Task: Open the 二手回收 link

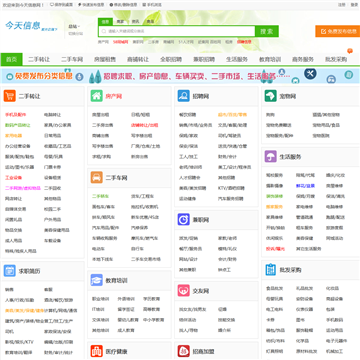Action: (52, 188)
